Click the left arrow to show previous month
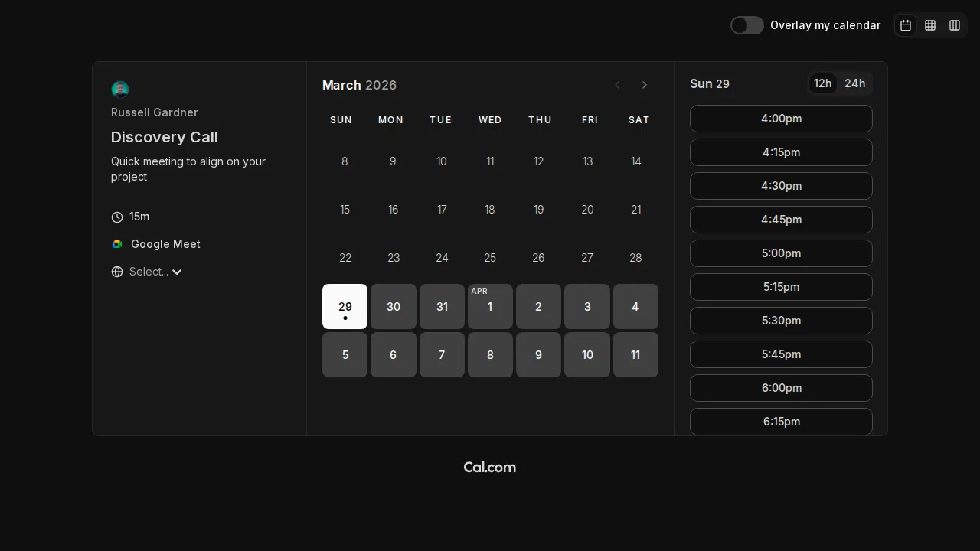980x551 pixels. (x=617, y=85)
